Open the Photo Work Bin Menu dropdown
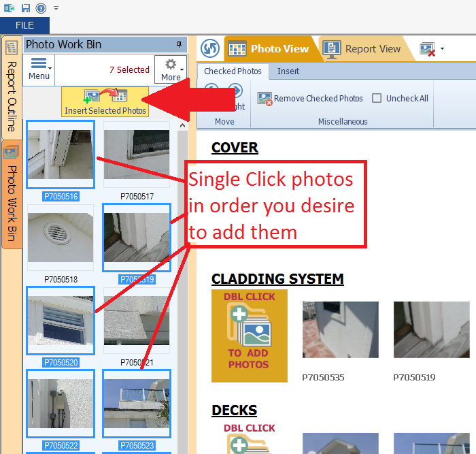 (x=39, y=69)
